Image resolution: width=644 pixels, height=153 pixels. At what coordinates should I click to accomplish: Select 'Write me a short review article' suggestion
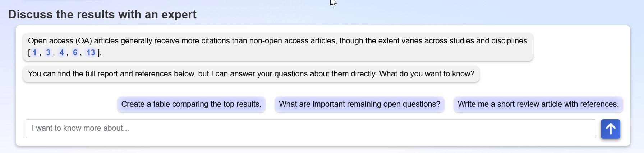(538, 104)
